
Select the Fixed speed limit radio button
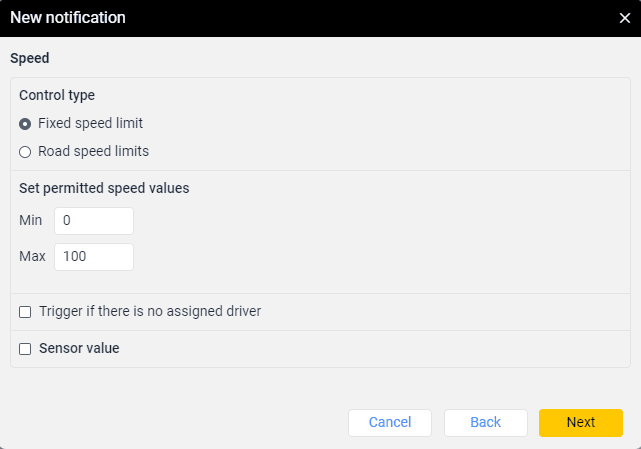[25, 124]
